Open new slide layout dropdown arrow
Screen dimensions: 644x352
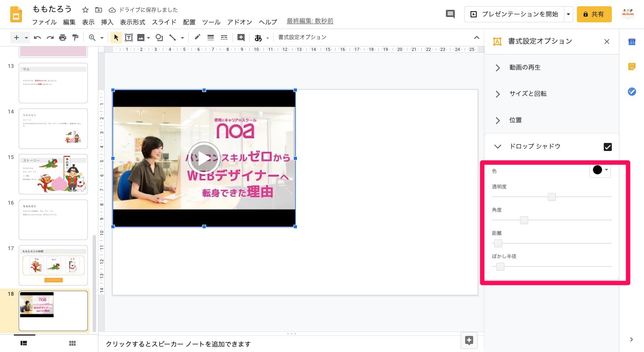pyautogui.click(x=26, y=38)
